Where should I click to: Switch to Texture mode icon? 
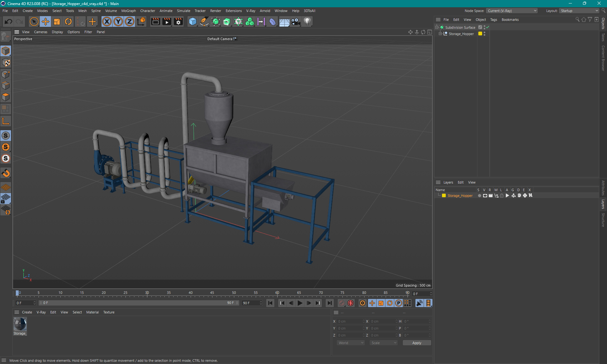[6, 63]
